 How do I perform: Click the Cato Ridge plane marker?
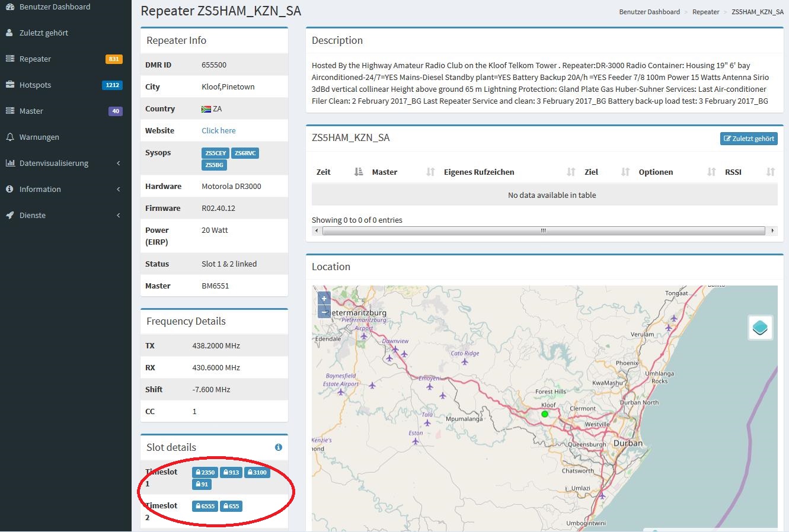click(x=465, y=361)
